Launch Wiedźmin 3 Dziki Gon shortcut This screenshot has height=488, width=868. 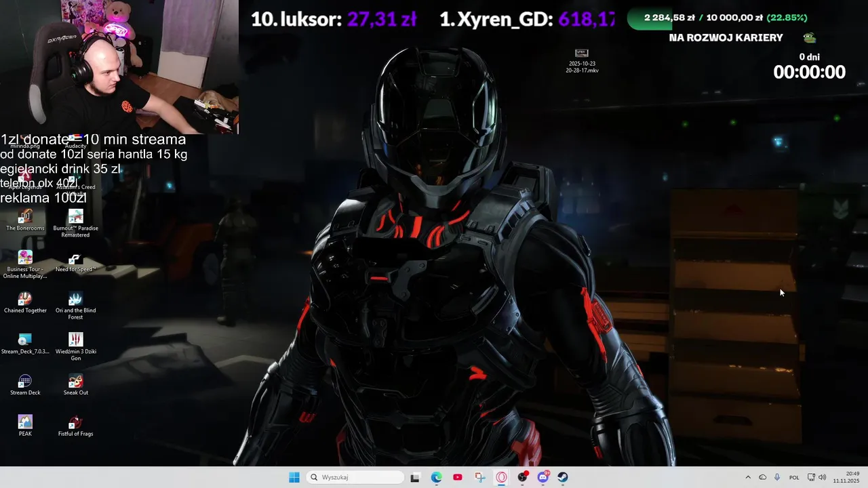point(75,347)
